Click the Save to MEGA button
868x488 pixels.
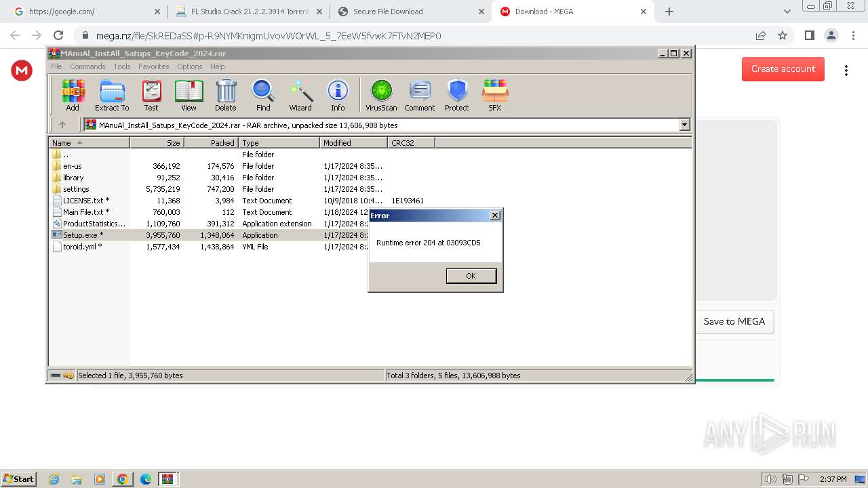[734, 321]
